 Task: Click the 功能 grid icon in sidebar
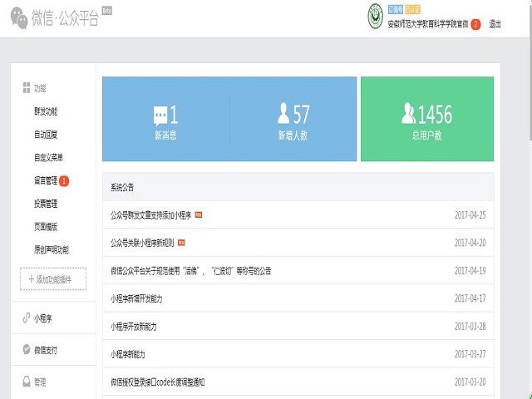coord(27,87)
